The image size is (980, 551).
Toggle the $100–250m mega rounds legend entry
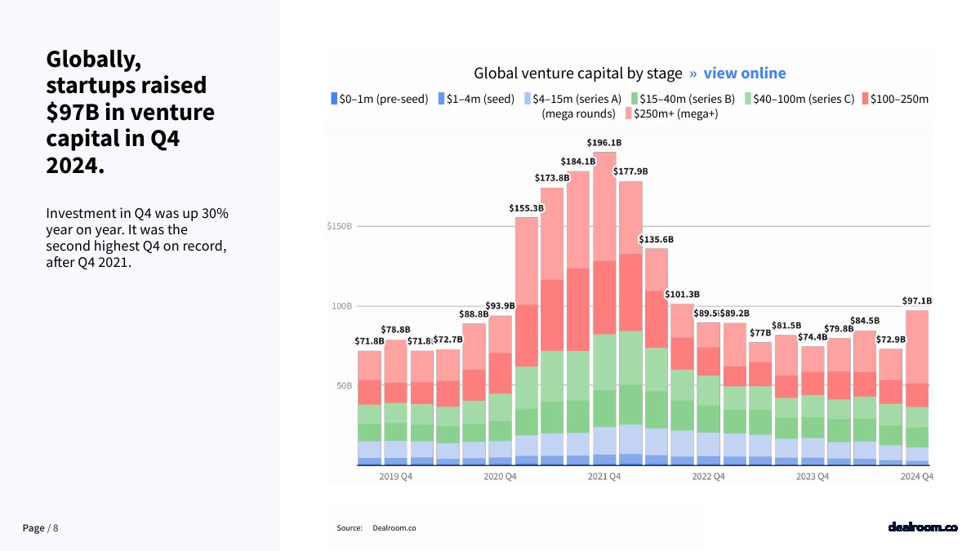(899, 99)
